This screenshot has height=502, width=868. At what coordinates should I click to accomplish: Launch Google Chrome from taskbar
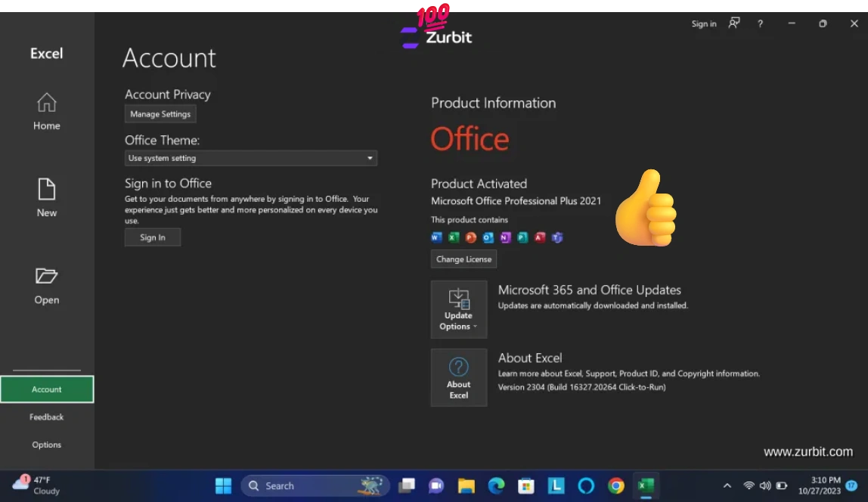(615, 486)
